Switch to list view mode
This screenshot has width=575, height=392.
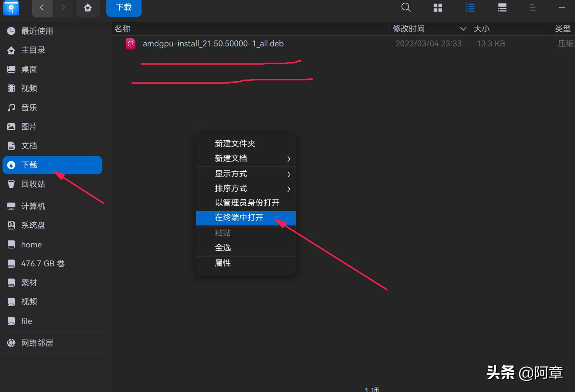coord(470,7)
